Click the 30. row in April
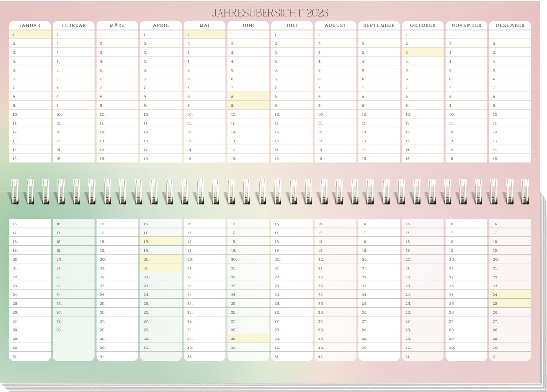This screenshot has height=392, width=547. tap(161, 348)
